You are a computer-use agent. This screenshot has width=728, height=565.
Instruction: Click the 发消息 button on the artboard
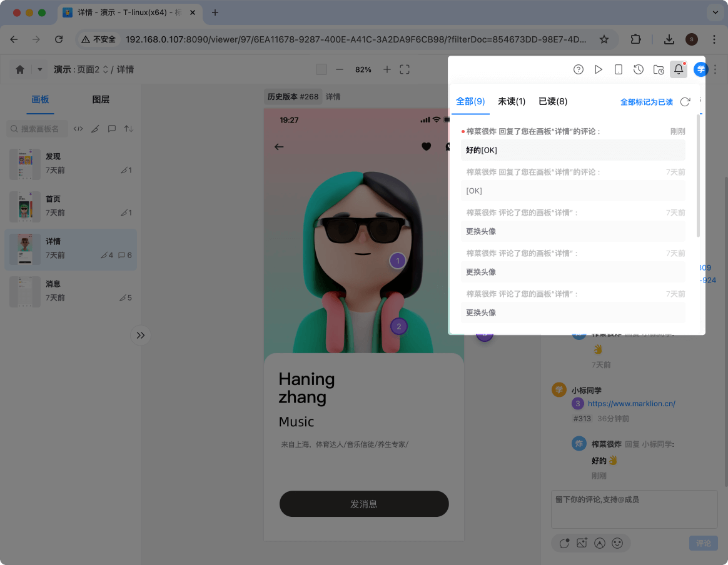364,504
